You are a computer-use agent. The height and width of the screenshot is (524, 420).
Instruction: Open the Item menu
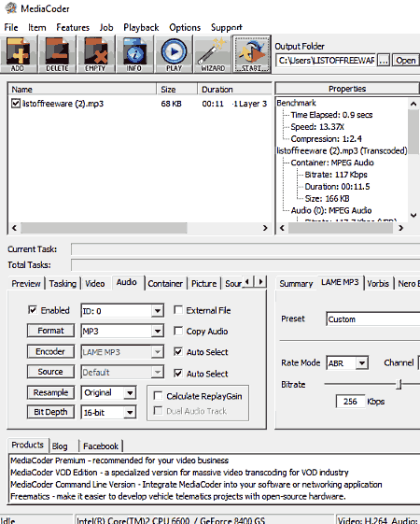36,27
